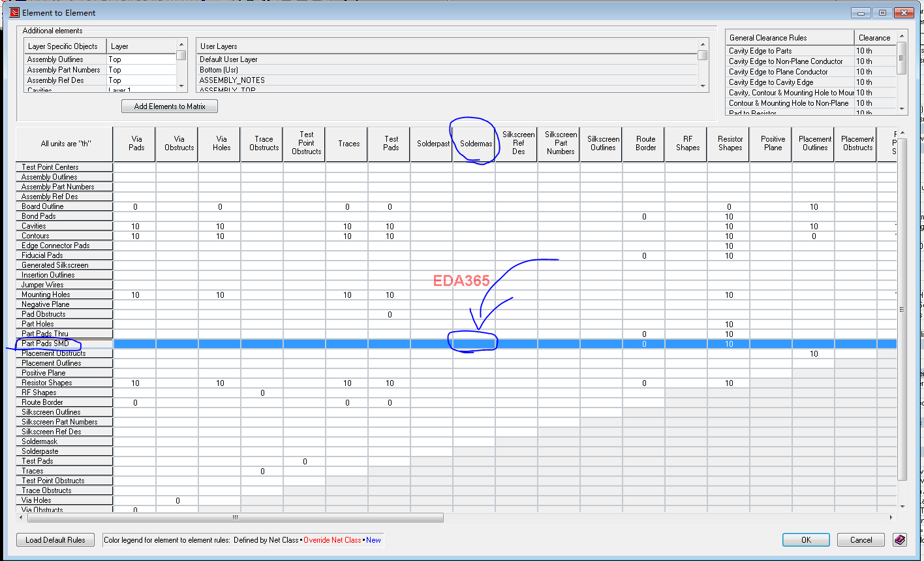Select the Jumper Wires row header
This screenshot has height=561, width=924.
[65, 285]
